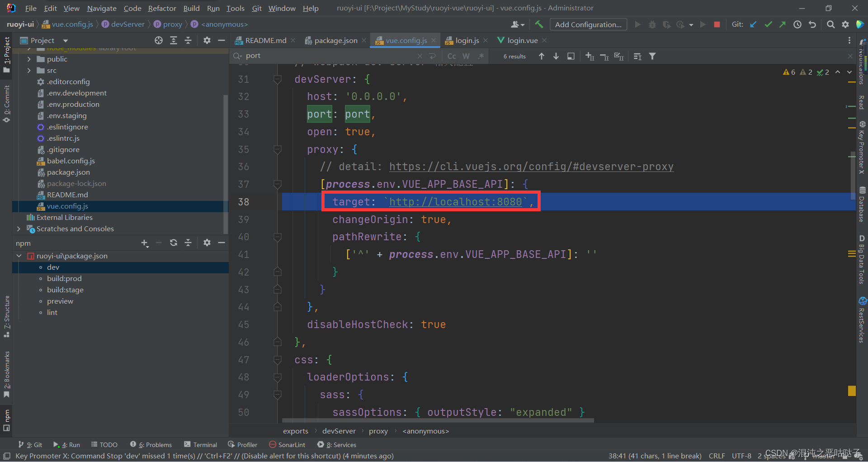Add npm package.json with plus icon

[x=145, y=243]
